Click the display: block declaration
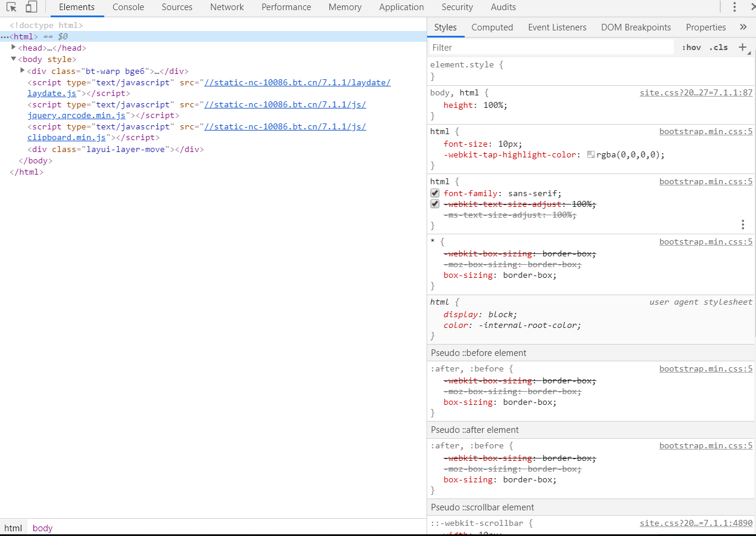This screenshot has height=536, width=756. tap(481, 314)
